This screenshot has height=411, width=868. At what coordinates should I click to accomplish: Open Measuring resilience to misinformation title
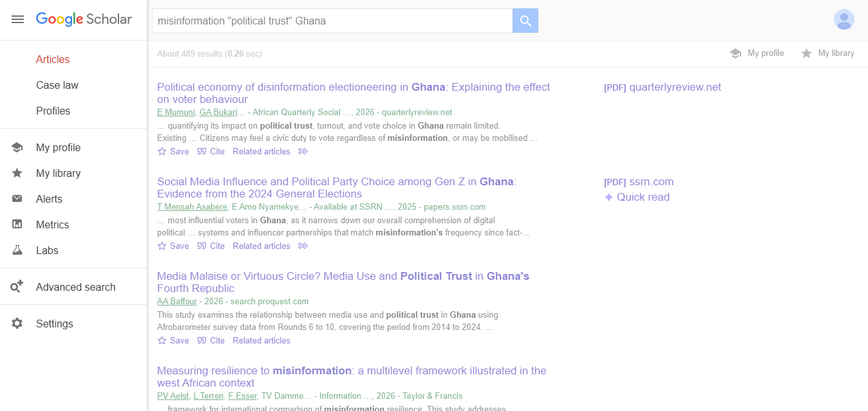352,377
